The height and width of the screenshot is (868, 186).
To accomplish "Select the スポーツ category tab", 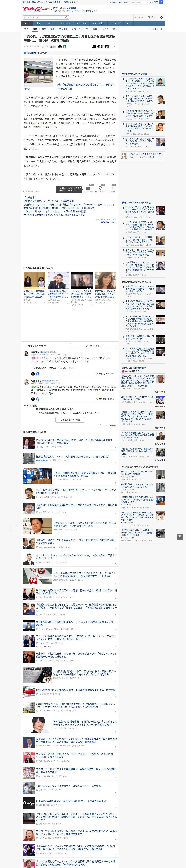I will 76,29.
